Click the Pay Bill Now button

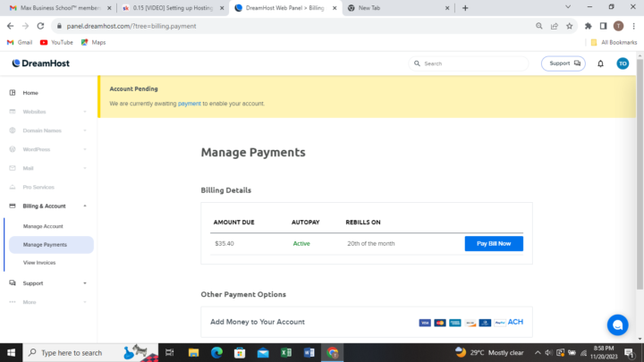(494, 244)
